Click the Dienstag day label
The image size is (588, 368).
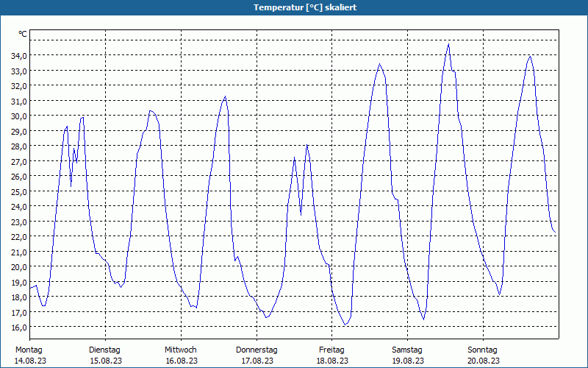click(x=104, y=350)
